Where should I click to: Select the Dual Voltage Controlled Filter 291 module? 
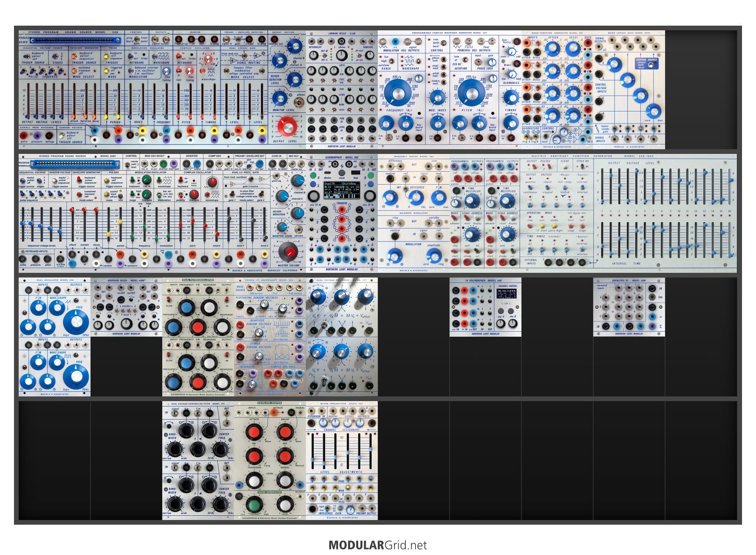(x=198, y=460)
